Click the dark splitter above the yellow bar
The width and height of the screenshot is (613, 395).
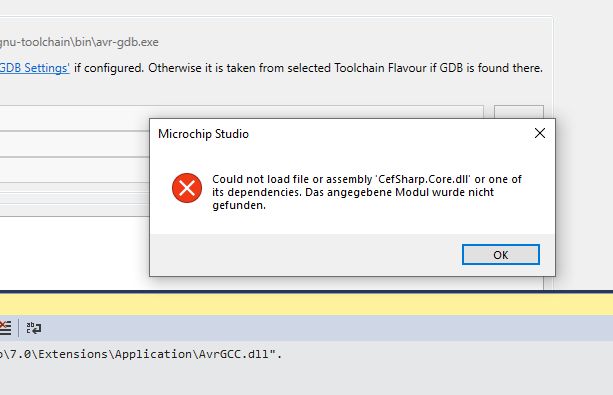306,292
